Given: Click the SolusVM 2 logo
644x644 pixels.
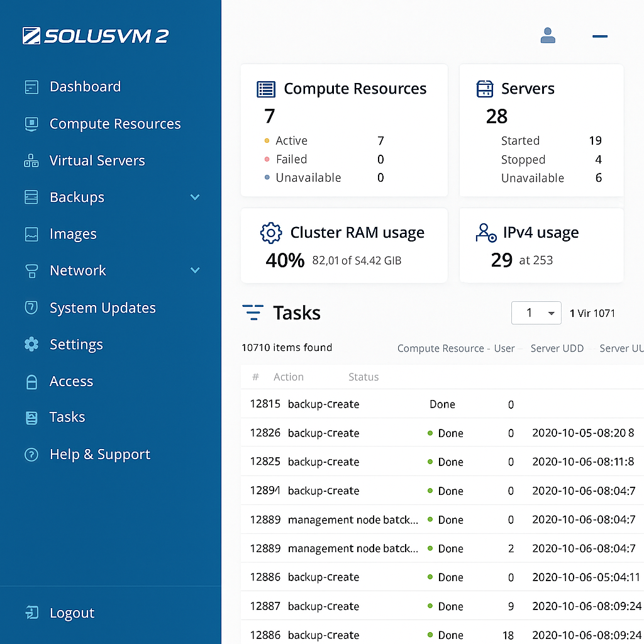Looking at the screenshot, I should coord(96,36).
